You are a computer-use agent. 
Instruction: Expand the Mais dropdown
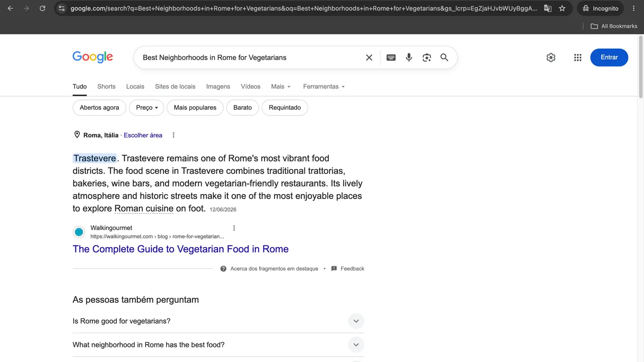tap(281, 87)
